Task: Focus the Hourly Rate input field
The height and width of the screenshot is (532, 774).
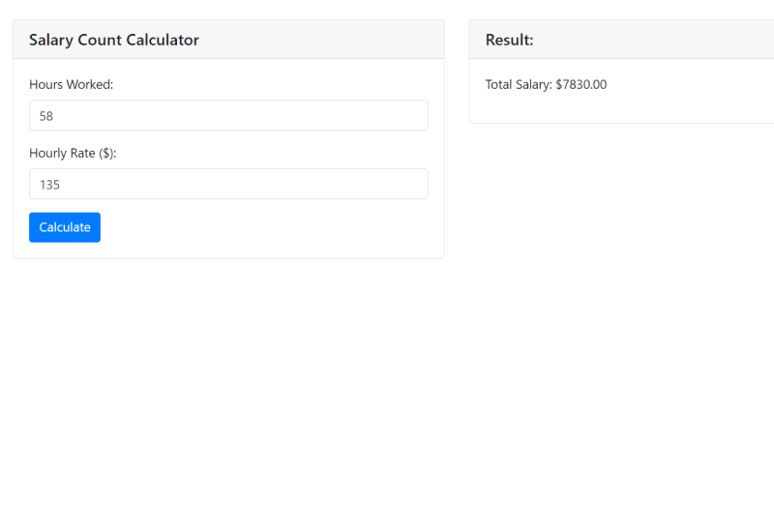Action: (x=228, y=184)
